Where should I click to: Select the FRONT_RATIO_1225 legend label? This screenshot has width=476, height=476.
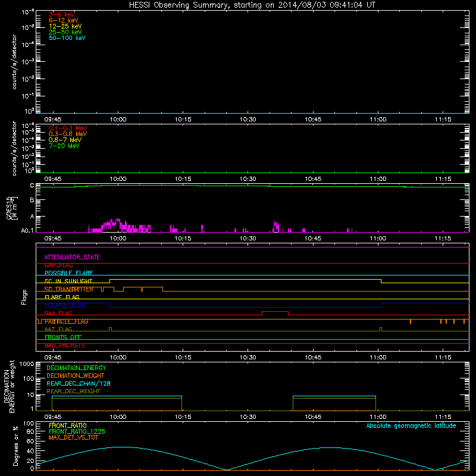click(77, 431)
